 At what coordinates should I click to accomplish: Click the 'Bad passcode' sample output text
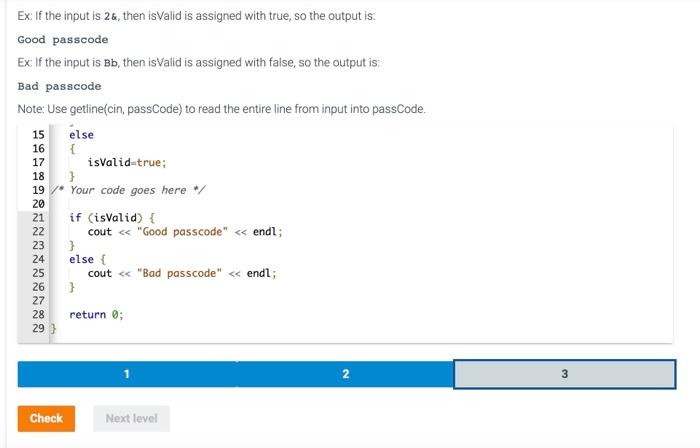[59, 86]
